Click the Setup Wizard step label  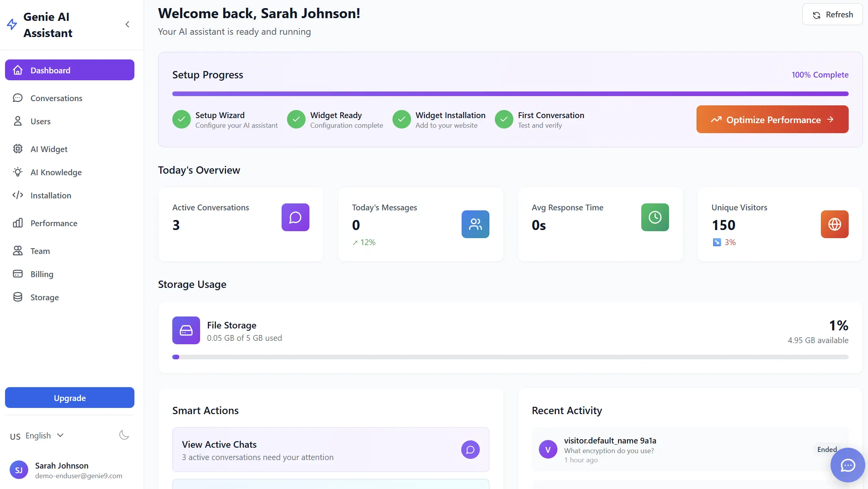click(x=220, y=115)
